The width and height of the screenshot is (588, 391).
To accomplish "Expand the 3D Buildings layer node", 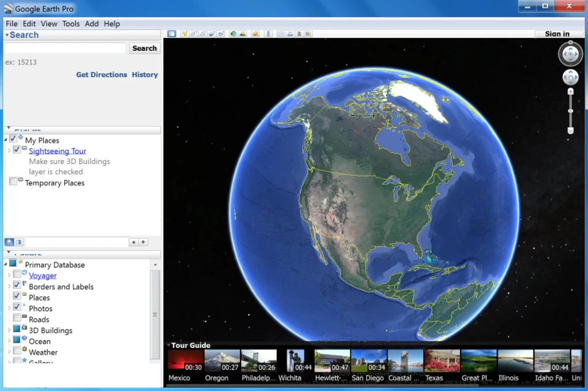I will 9,330.
